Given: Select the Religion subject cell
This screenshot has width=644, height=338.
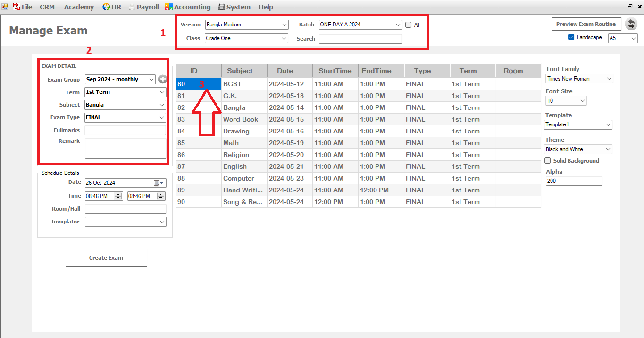Looking at the screenshot, I should [x=244, y=155].
